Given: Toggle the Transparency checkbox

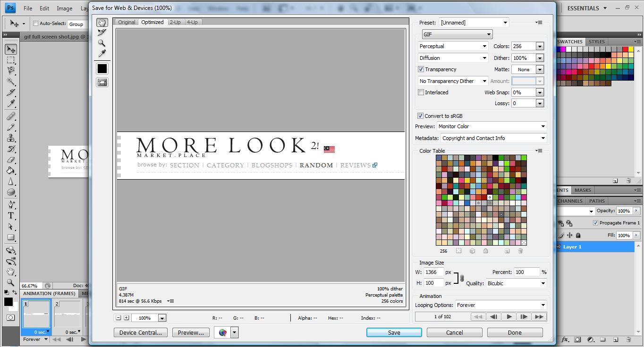Looking at the screenshot, I should click(421, 69).
